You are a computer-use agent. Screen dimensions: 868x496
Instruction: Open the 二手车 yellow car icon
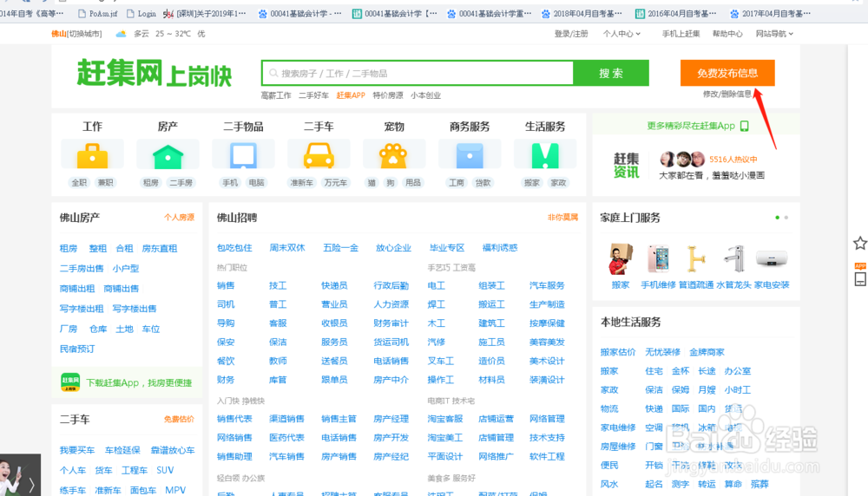(x=319, y=155)
